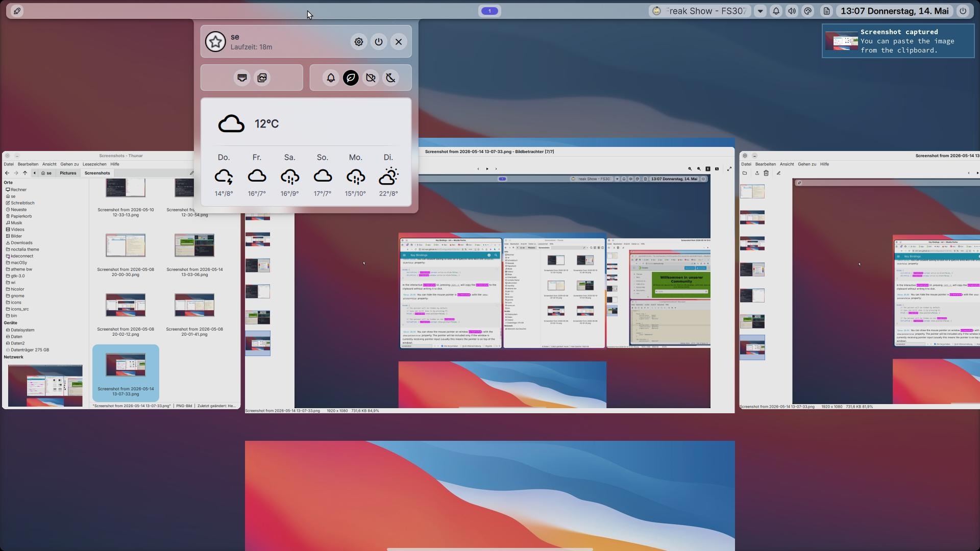980x551 pixels.
Task: Click zoom-in magnifier in center Bildbetrachter
Action: 690,169
